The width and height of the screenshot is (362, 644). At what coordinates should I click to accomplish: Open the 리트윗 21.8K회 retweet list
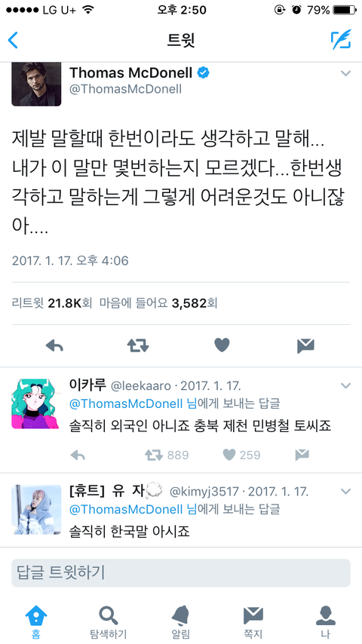(x=52, y=303)
